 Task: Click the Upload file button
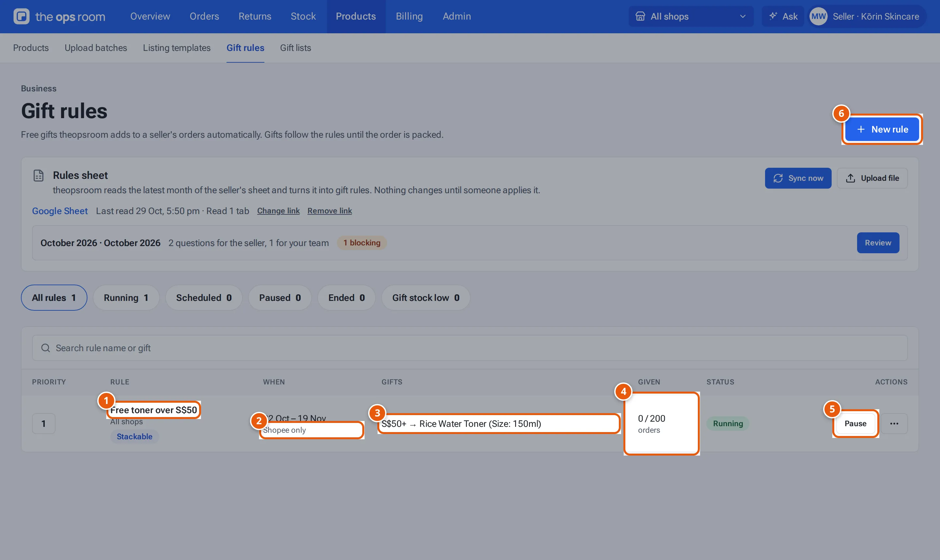click(872, 178)
